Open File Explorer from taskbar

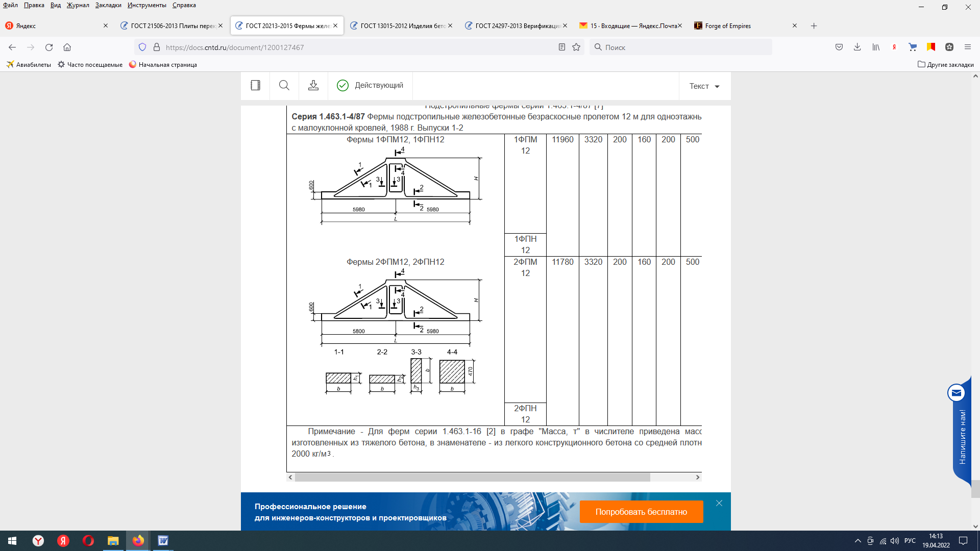[x=113, y=541]
